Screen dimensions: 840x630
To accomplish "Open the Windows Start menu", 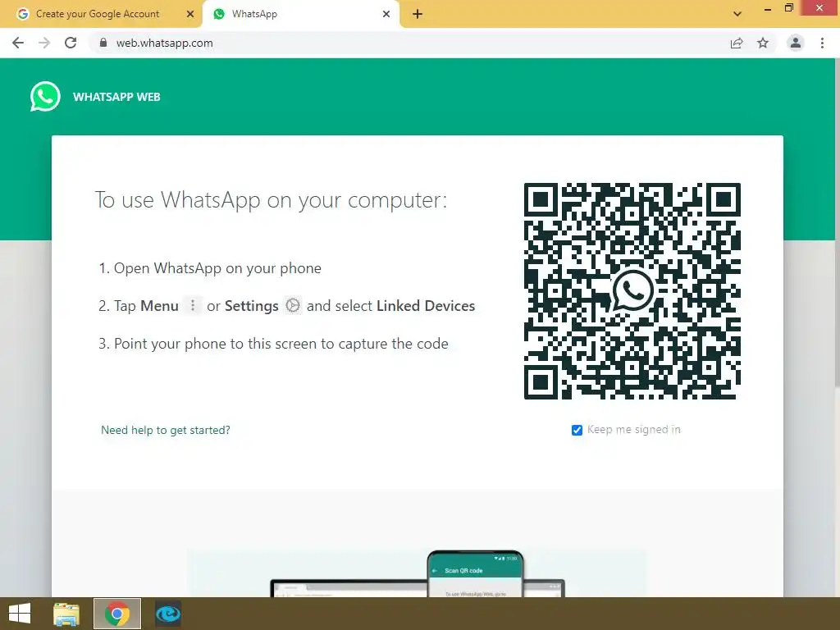I will (20, 614).
